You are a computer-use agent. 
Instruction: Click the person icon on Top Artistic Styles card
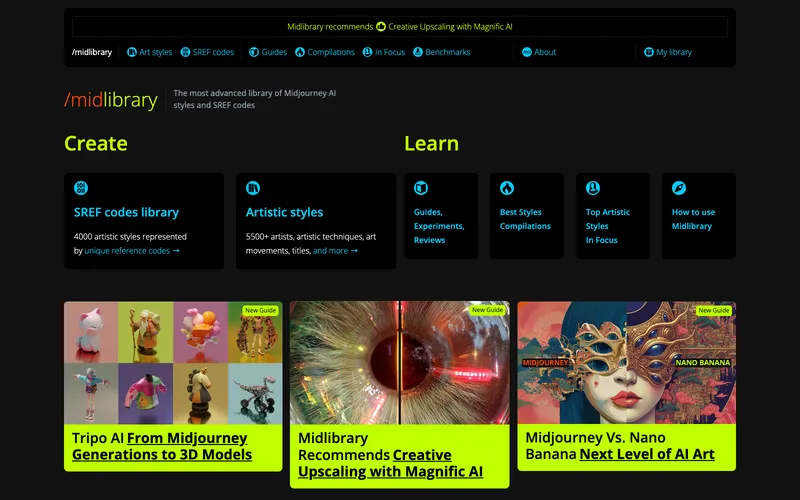point(593,188)
